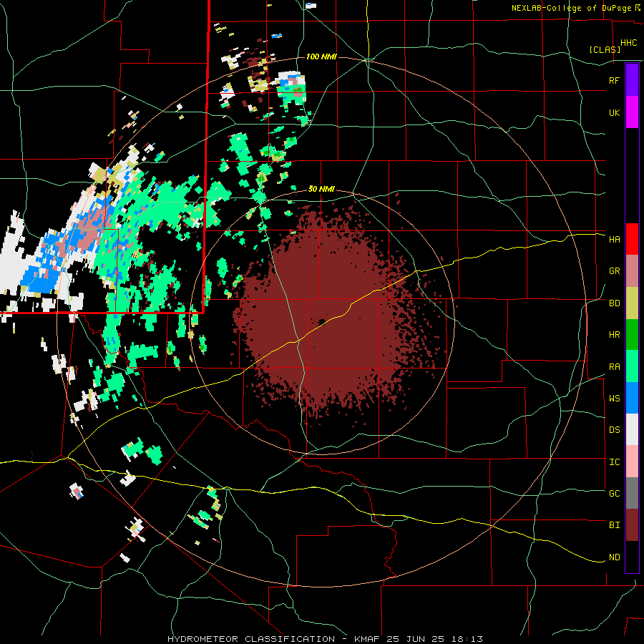
Task: Click the 'HR' legend label
Action: pos(614,335)
